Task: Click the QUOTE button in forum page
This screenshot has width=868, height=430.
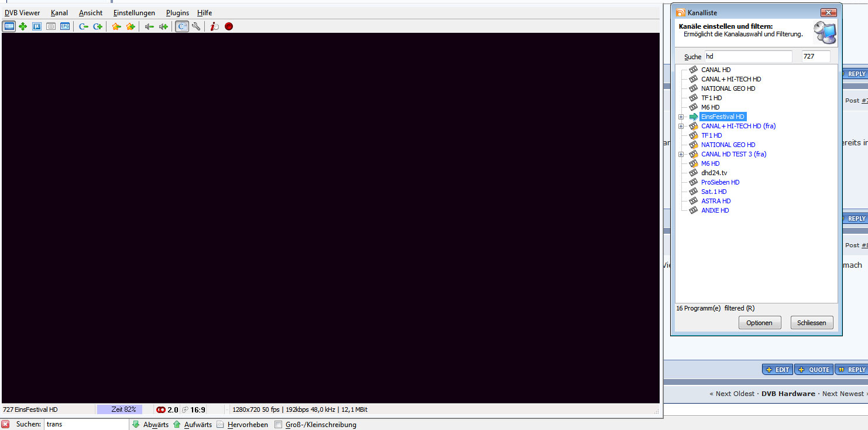Action: pos(814,370)
